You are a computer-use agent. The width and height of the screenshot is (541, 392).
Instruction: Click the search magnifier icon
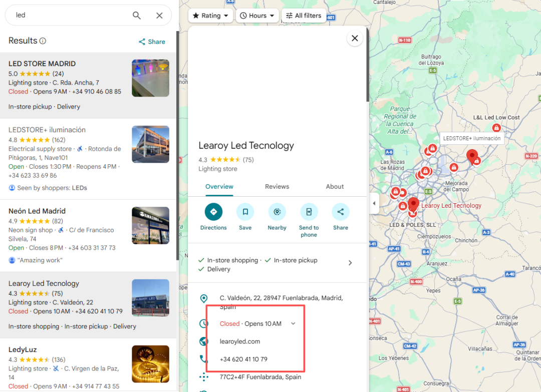point(137,15)
